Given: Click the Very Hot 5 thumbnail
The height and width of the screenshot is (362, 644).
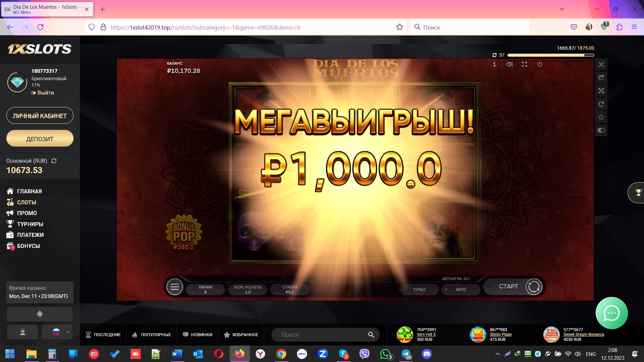Looking at the screenshot, I should pos(405,334).
